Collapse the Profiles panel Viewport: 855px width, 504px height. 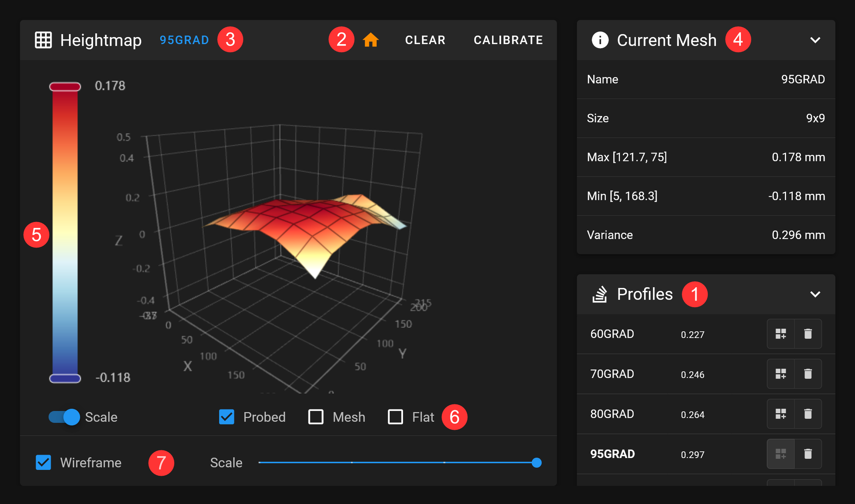pos(815,294)
